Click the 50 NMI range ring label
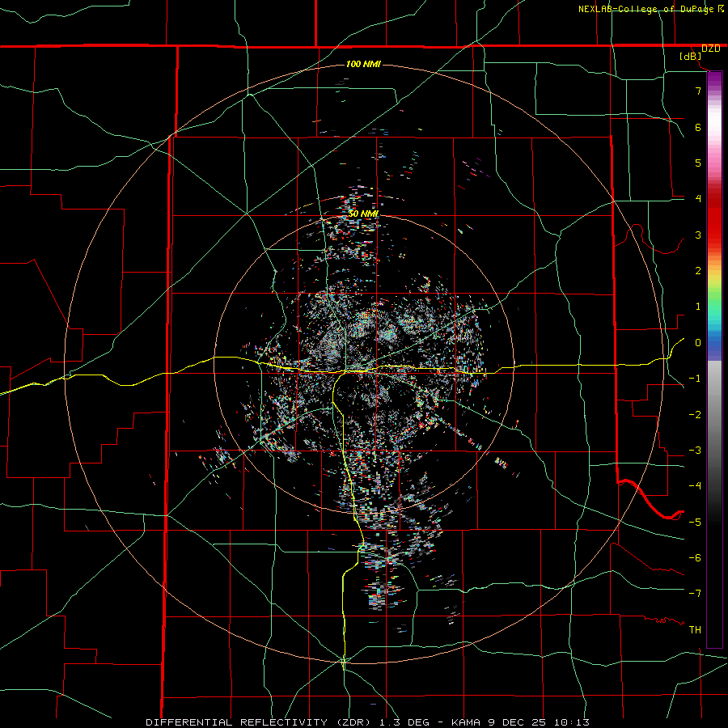This screenshot has width=728, height=728. [363, 214]
